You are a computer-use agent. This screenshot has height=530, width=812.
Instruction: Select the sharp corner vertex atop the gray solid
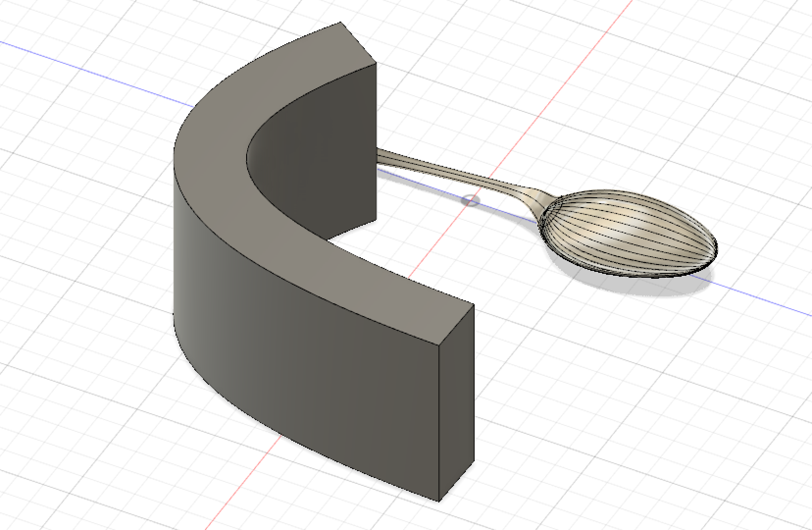pos(339,22)
